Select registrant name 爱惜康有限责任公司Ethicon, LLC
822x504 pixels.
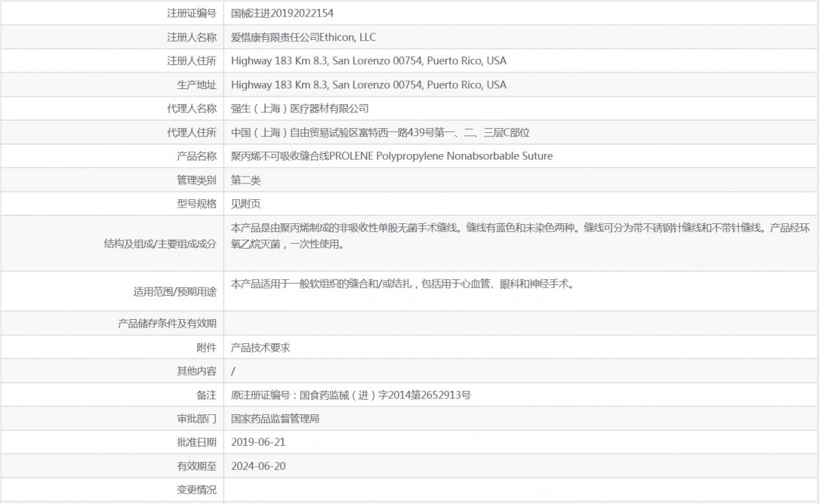click(303, 37)
